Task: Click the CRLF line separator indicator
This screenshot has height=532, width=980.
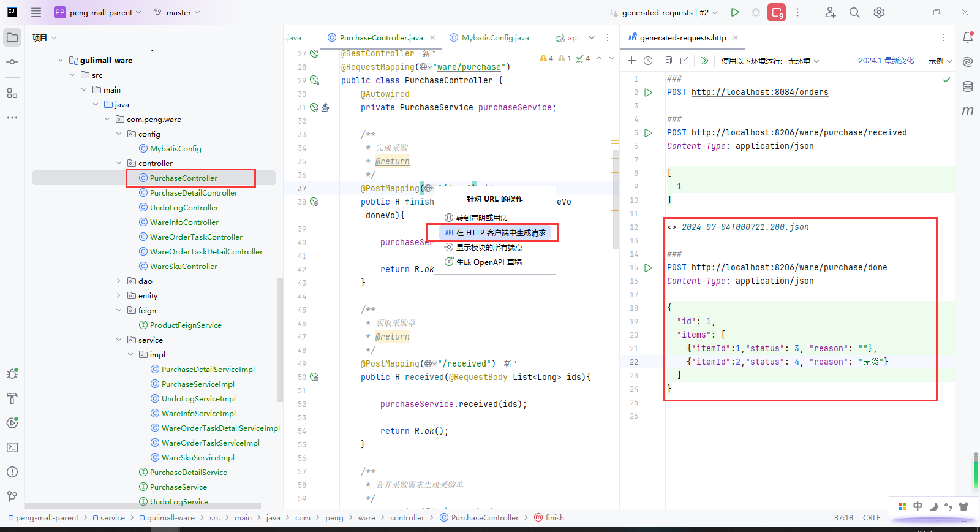Action: coord(872,517)
